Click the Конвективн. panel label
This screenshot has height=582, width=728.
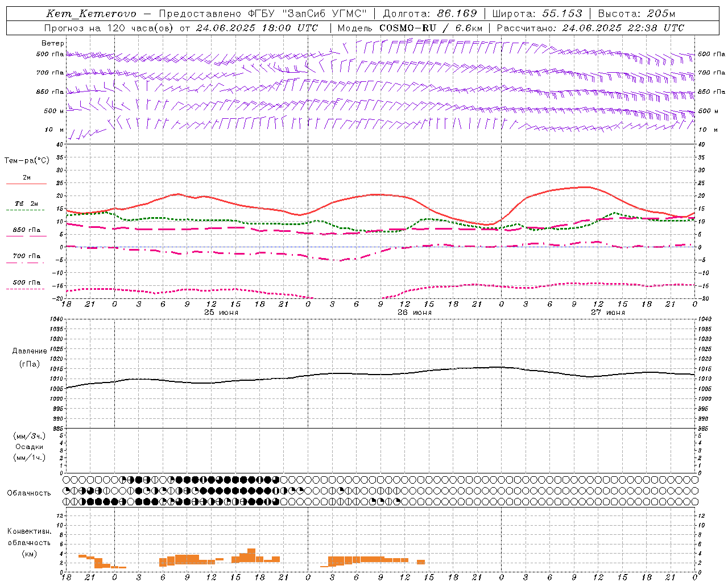pos(29,531)
